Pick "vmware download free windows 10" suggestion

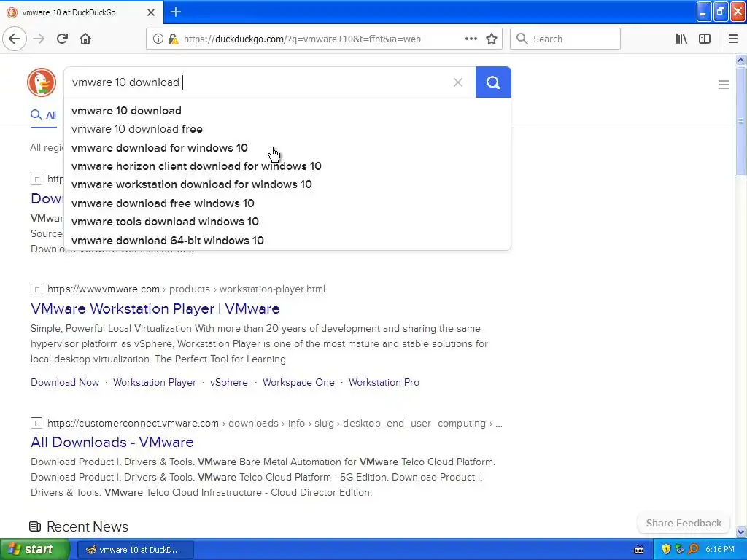[x=287, y=203]
